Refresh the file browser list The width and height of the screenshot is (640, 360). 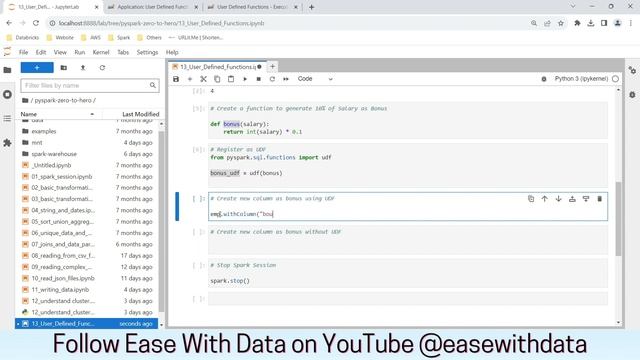[x=102, y=68]
